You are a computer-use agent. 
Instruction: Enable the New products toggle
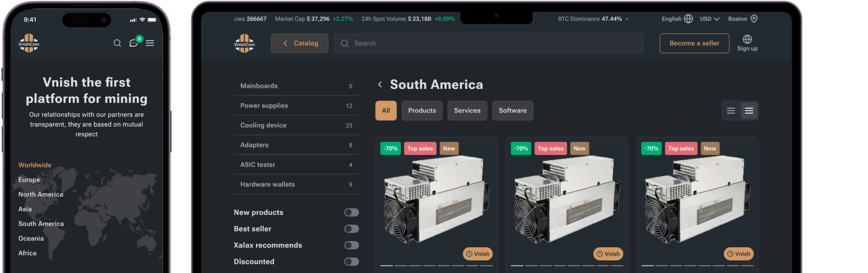point(351,213)
